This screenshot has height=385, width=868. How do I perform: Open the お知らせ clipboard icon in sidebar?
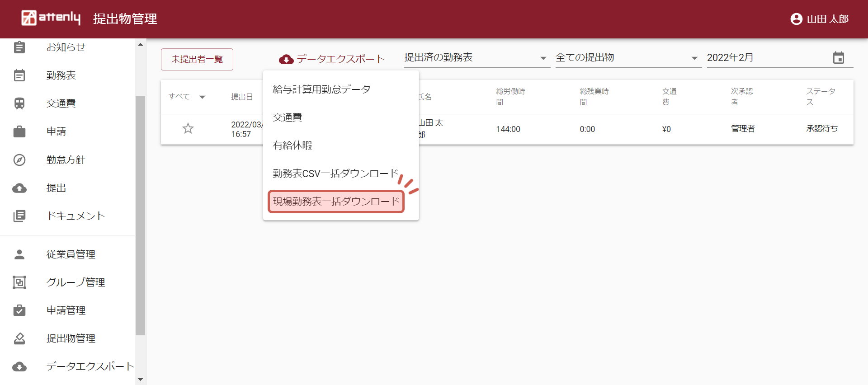point(19,47)
